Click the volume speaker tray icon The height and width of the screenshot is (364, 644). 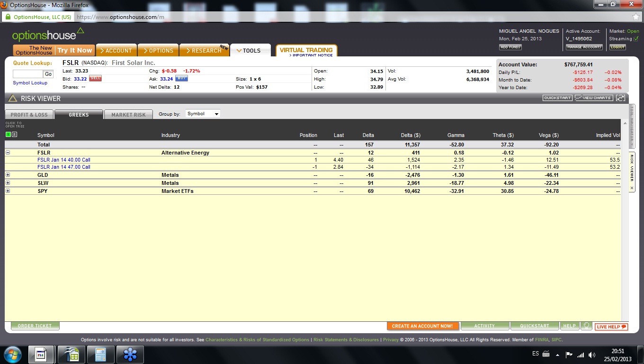click(x=591, y=355)
